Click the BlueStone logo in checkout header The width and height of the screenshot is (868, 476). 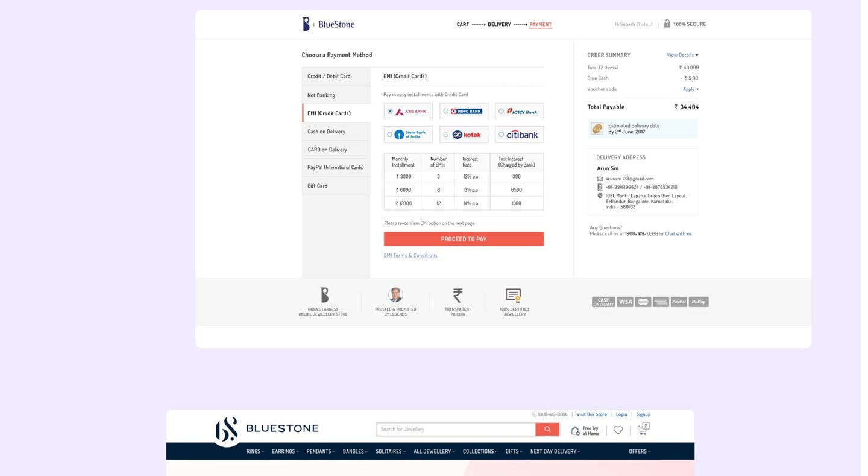[328, 24]
